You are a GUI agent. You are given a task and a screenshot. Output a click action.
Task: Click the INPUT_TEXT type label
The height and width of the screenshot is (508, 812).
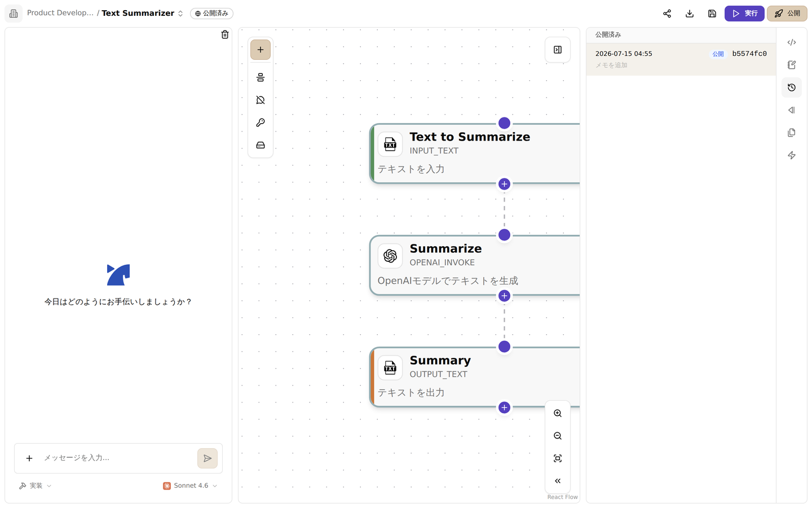pyautogui.click(x=434, y=151)
